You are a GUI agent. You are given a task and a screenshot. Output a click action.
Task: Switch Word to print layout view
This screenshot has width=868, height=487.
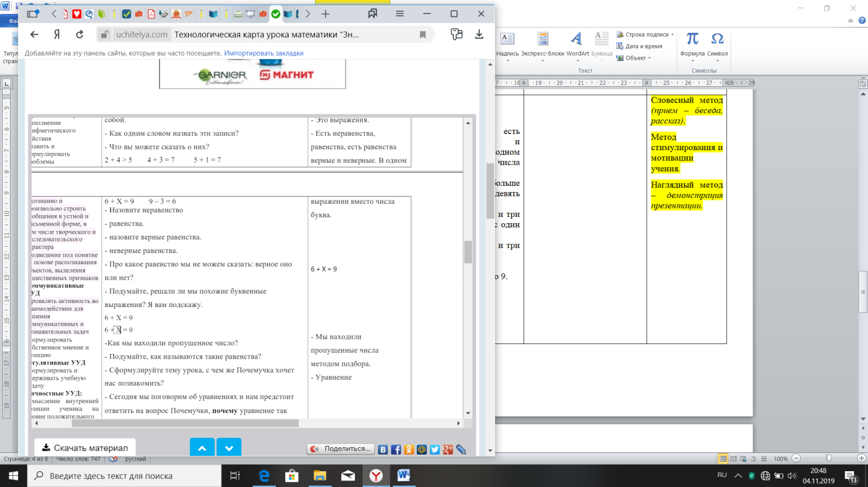coord(723,458)
